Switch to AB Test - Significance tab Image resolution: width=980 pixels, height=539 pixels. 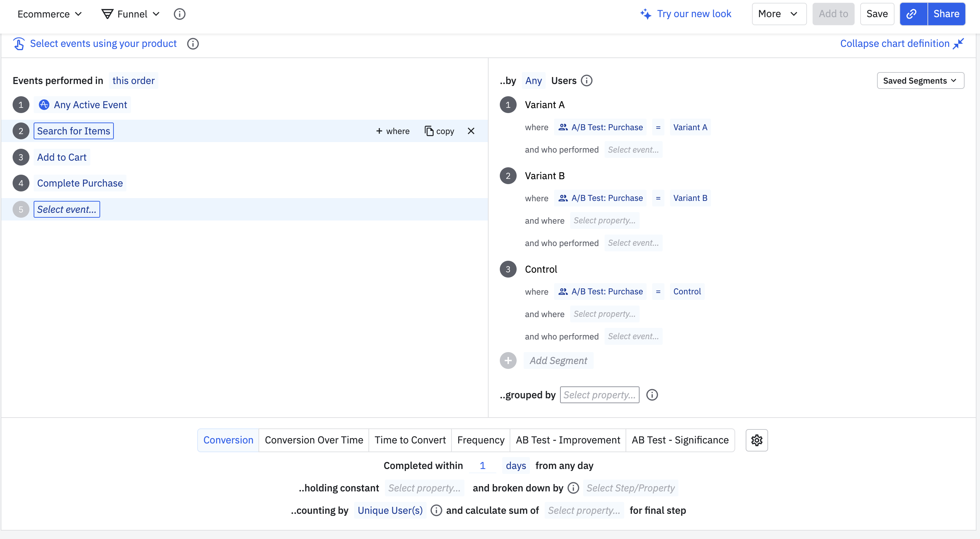(x=680, y=440)
